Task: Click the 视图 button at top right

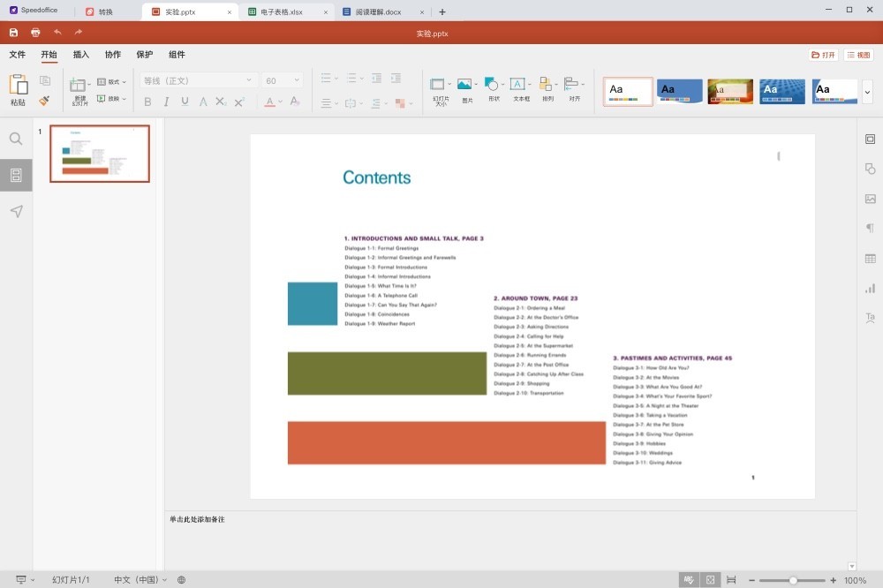Action: [858, 55]
